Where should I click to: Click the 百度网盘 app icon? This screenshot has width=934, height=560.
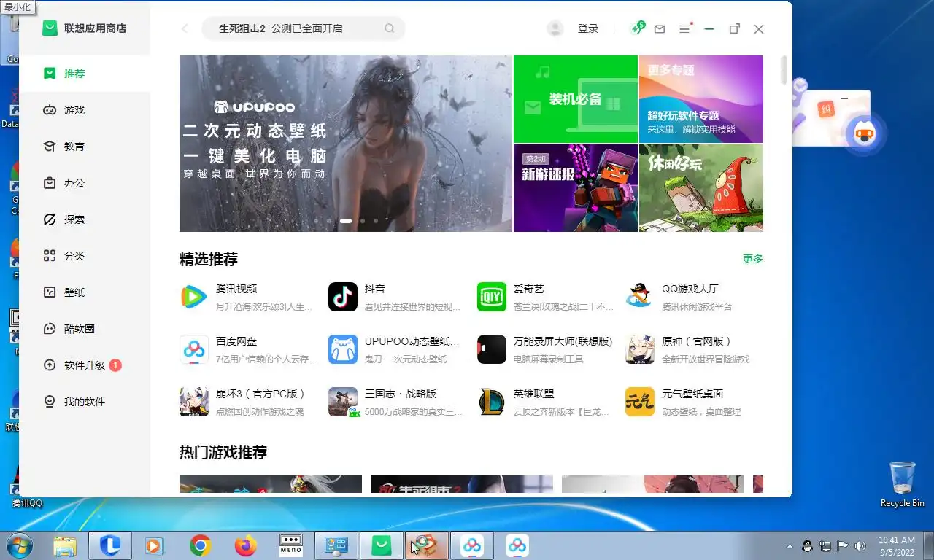coord(194,349)
